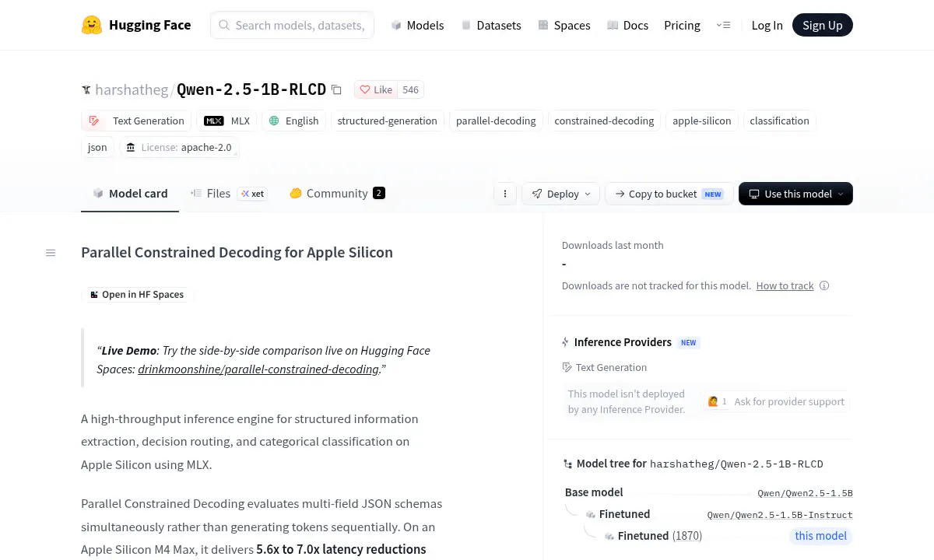The height and width of the screenshot is (560, 934).
Task: Click the Model tree branch icon
Action: click(567, 464)
